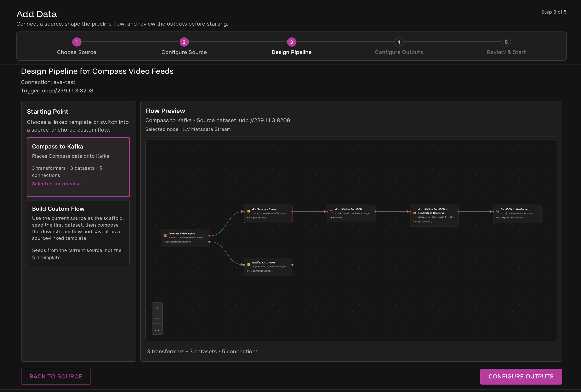581x392 pixels.
Task: Select the compass-to-kafka-stage1 dataset node
Action: [434, 216]
